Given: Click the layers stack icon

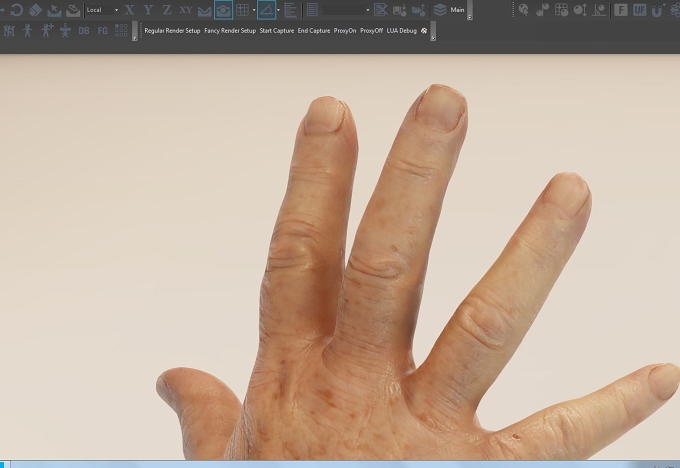Looking at the screenshot, I should 440,10.
